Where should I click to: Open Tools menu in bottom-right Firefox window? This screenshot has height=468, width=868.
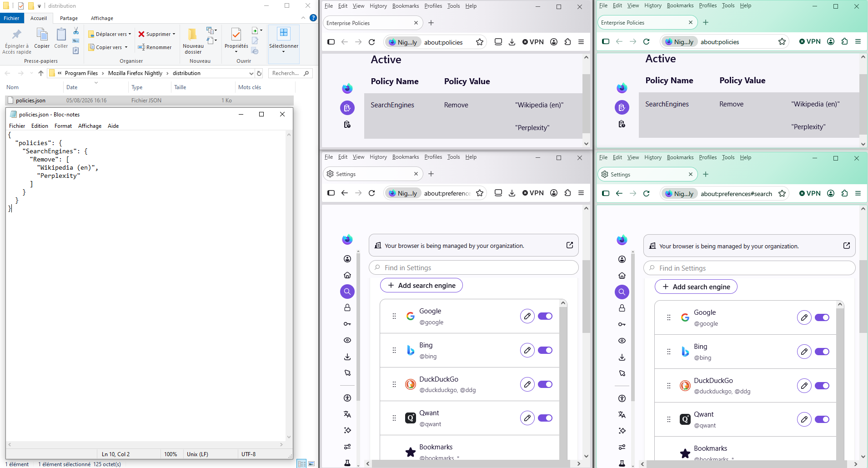[x=728, y=157]
